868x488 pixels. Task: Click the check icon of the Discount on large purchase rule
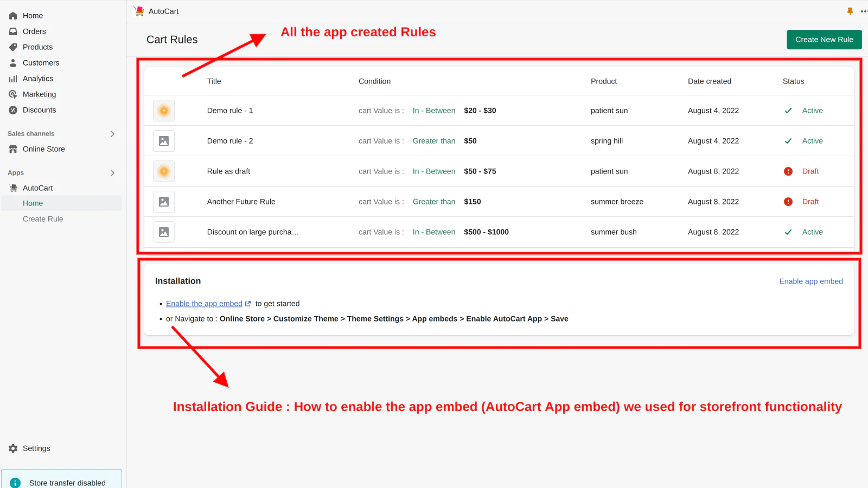[788, 232]
